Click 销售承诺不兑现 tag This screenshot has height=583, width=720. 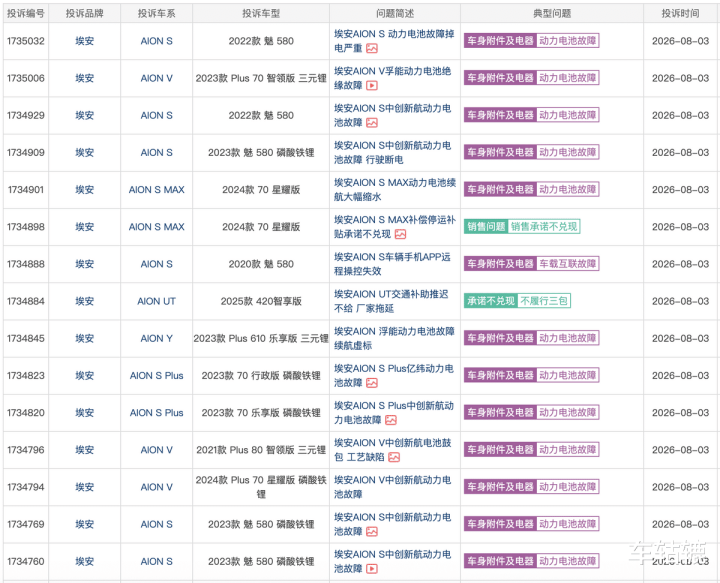tap(544, 226)
